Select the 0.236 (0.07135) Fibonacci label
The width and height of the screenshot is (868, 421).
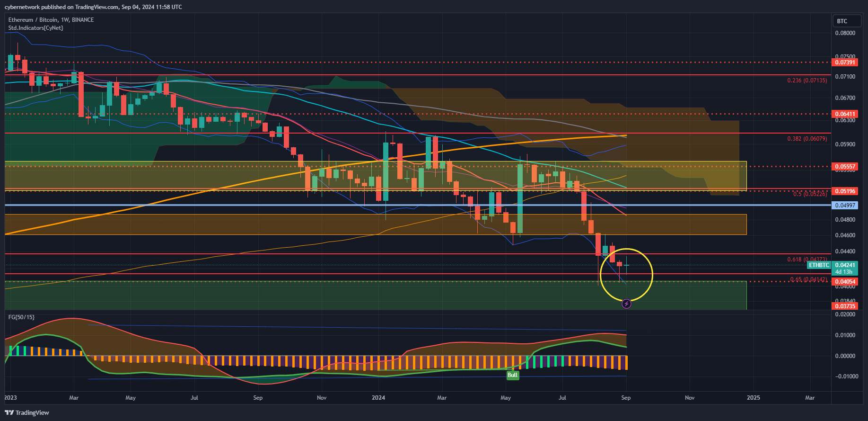coord(807,81)
